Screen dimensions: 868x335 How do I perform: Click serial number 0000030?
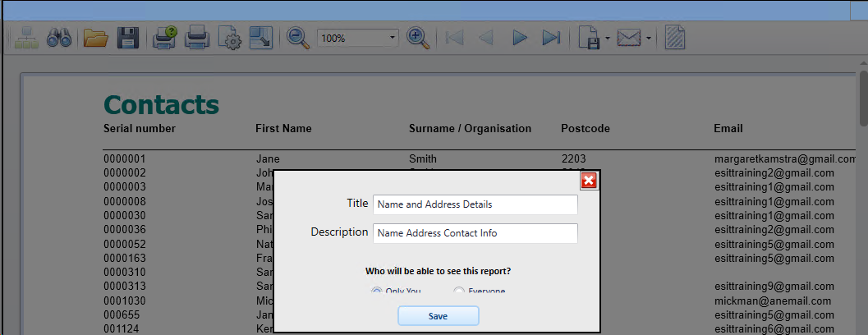[125, 215]
